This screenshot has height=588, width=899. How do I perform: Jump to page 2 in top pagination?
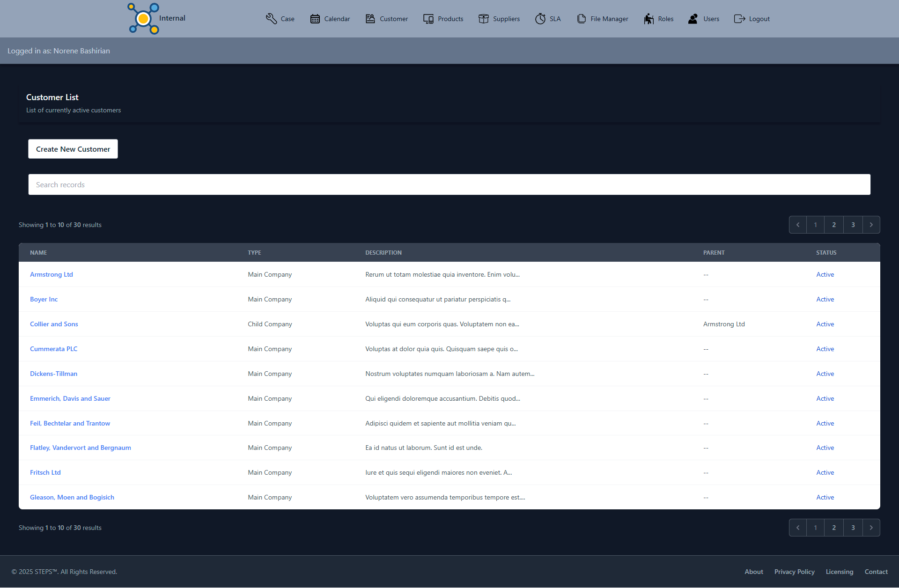(x=834, y=225)
